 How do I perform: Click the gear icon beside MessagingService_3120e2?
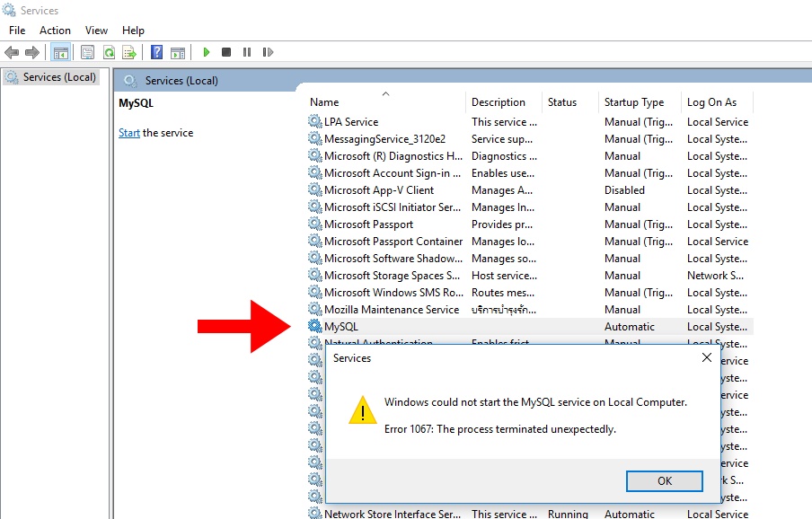click(x=315, y=138)
